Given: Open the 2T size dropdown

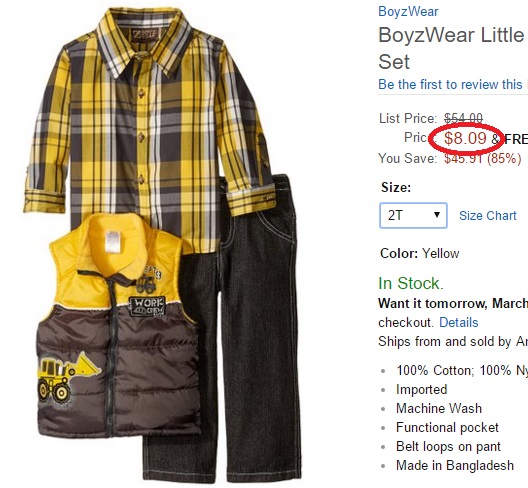Looking at the screenshot, I should coord(413,215).
